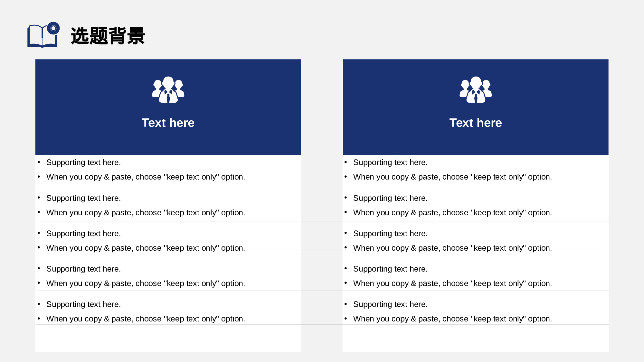644x362 pixels.
Task: Click the 选题背景 slide title
Action: pyautogui.click(x=108, y=36)
